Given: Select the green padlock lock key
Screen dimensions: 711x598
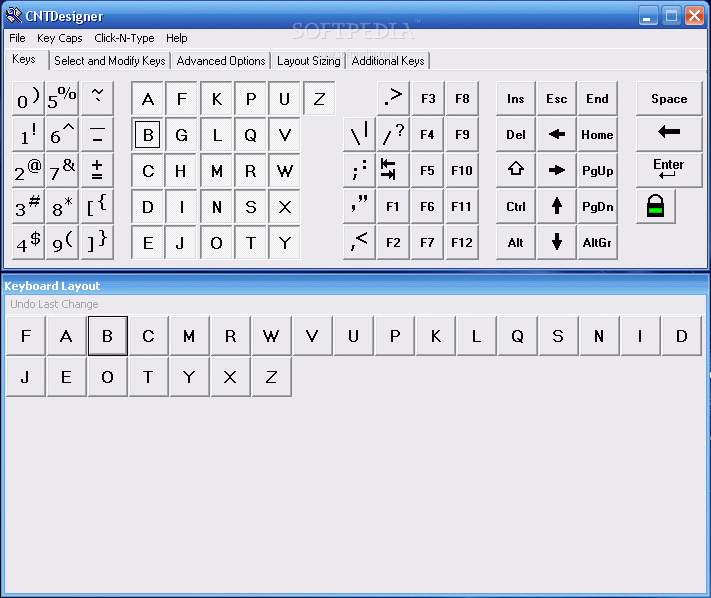Looking at the screenshot, I should click(655, 206).
